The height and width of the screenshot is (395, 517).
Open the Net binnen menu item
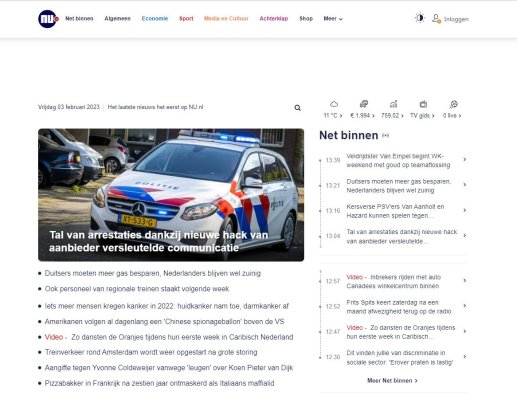pyautogui.click(x=79, y=19)
